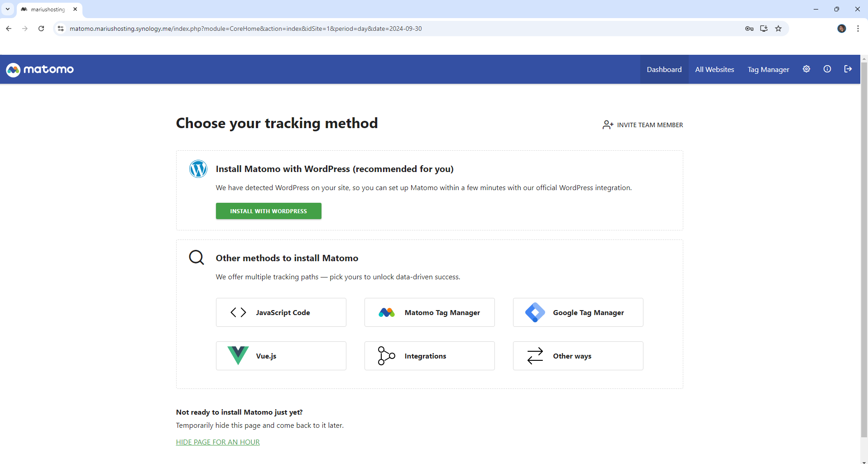Choose JavaScript Code tracking method
868x464 pixels.
[281, 312]
